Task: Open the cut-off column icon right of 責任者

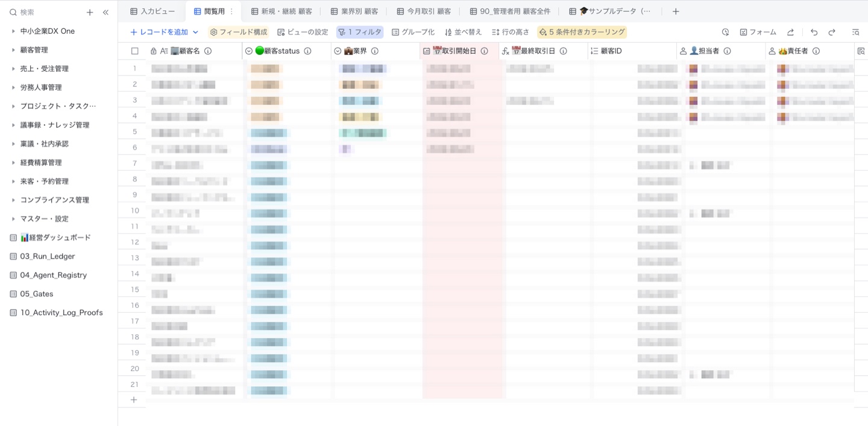Action: [861, 51]
